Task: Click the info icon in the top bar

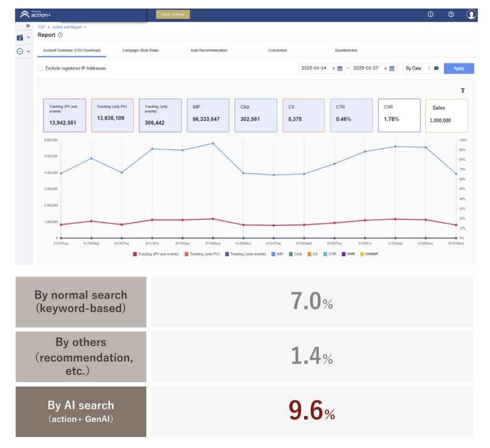Action: (x=430, y=14)
